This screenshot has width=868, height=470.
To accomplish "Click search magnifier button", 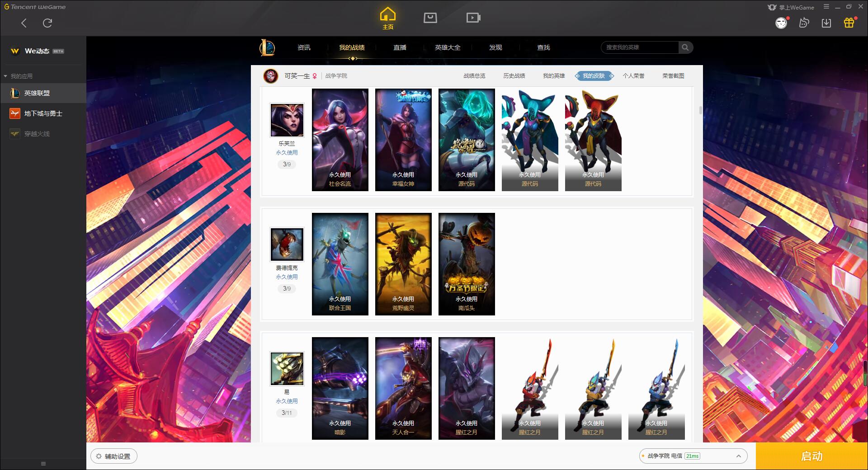I will coord(685,47).
